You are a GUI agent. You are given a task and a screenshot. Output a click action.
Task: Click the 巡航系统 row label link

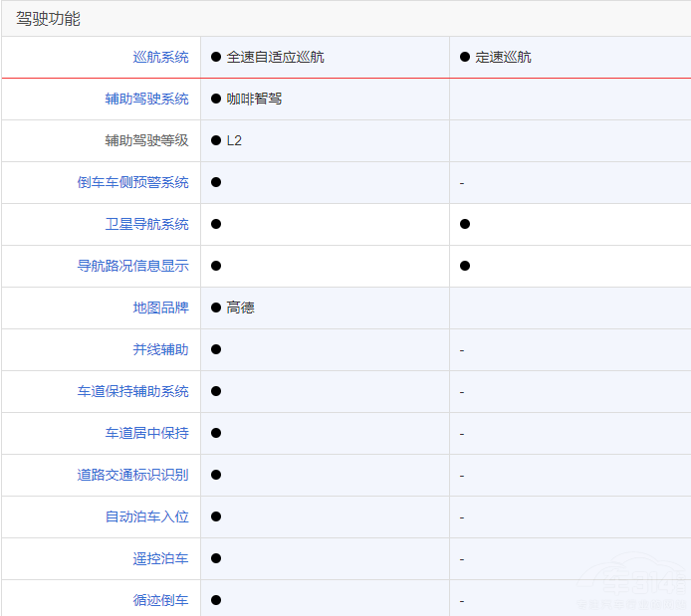(x=160, y=57)
